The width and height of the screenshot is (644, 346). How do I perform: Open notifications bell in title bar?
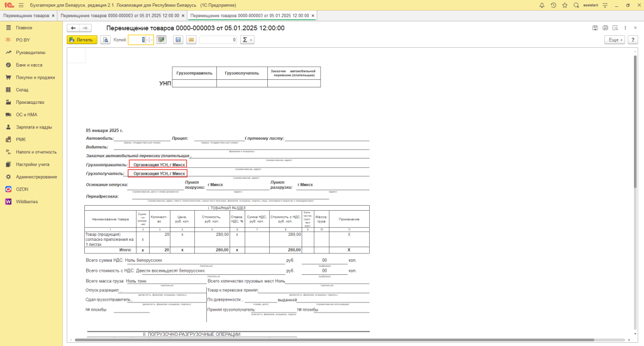(x=541, y=5)
